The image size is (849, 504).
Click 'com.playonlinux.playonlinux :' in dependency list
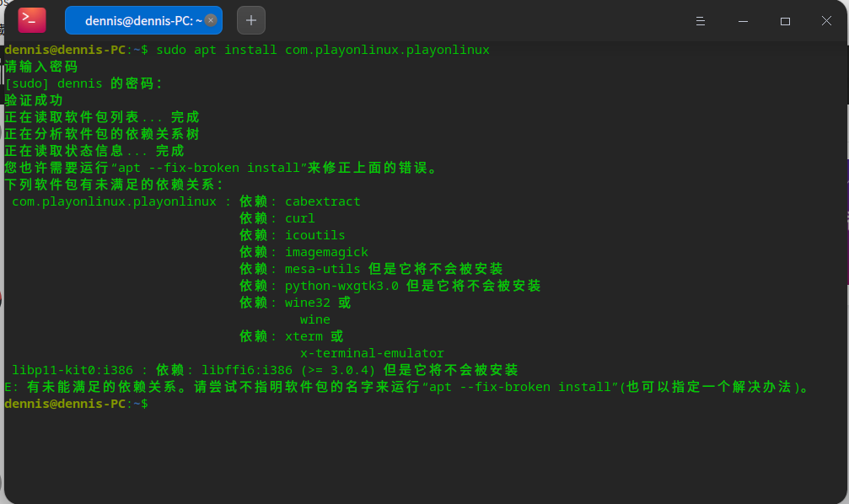tap(121, 201)
